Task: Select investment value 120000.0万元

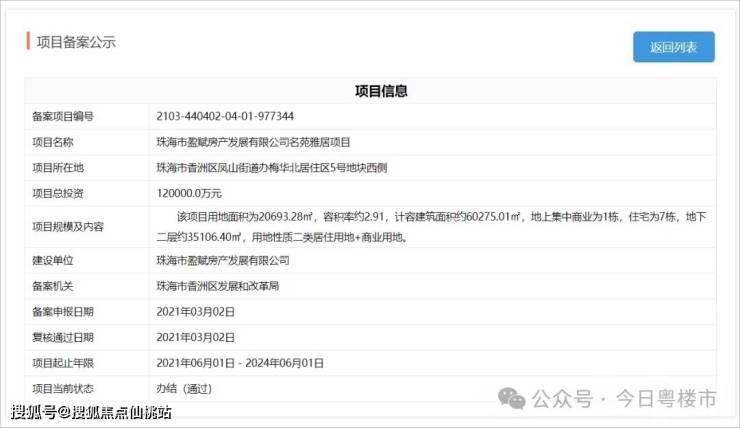Action: tap(189, 193)
